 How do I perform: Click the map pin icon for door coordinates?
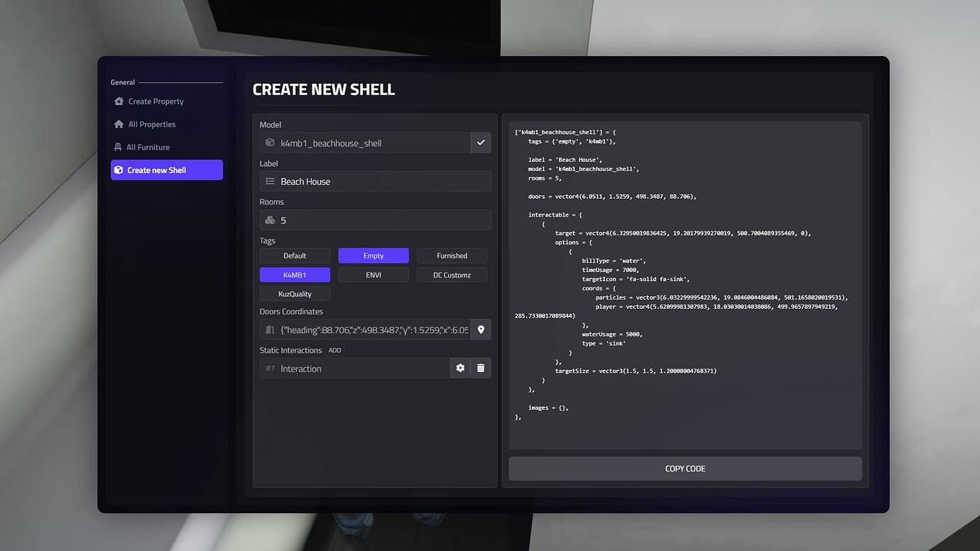pyautogui.click(x=481, y=329)
